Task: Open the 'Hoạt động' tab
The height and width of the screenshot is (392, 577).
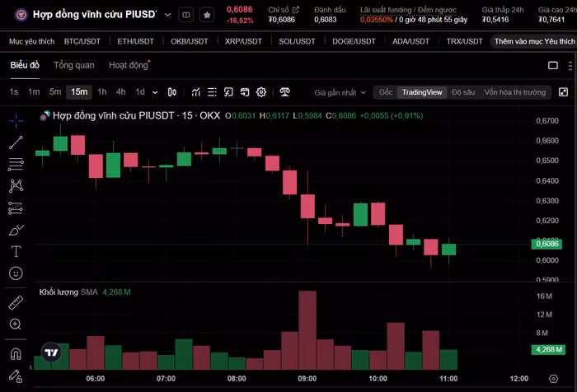Action: (x=129, y=65)
